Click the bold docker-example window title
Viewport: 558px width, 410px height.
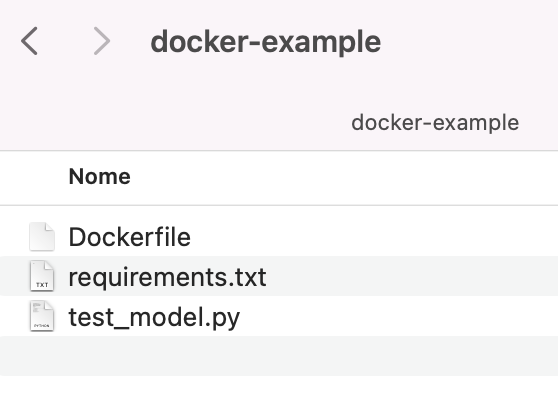tap(265, 42)
